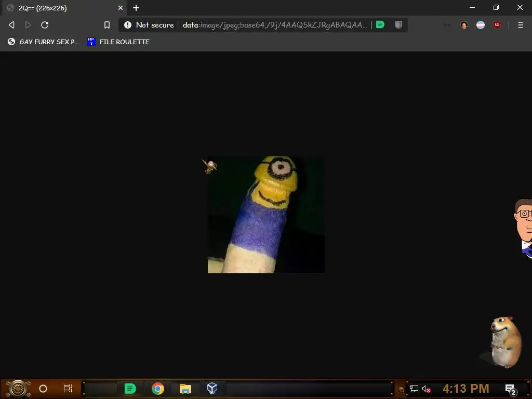Click the hamster desktop mascot
Screen dimensions: 532x399
coord(506,342)
